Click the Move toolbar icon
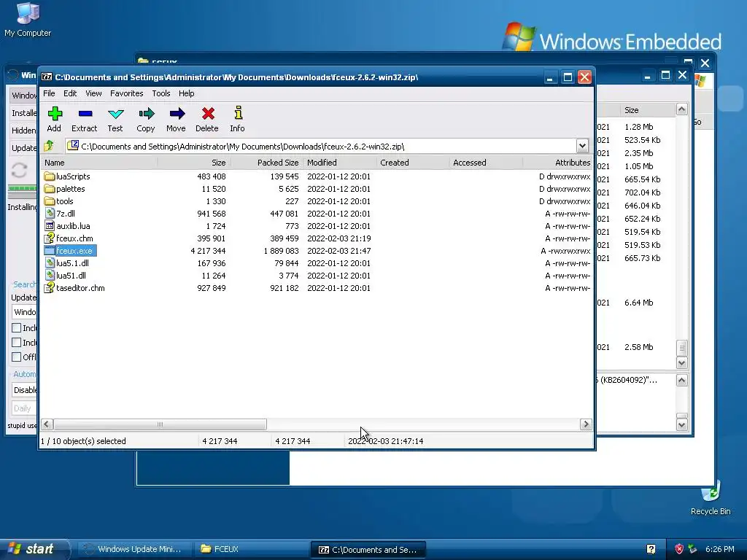 point(177,113)
